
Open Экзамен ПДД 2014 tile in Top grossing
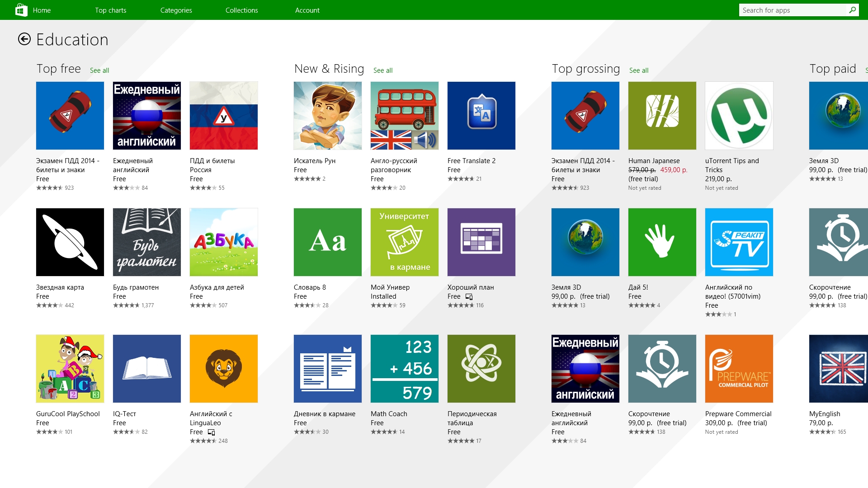pyautogui.click(x=585, y=116)
